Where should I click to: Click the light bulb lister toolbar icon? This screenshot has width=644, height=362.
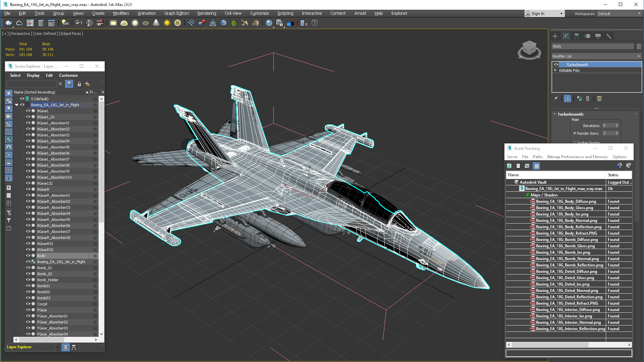click(x=65, y=23)
